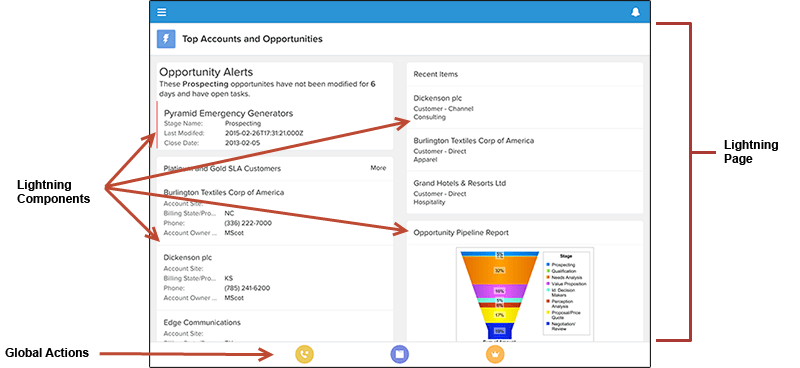Open Edge Communications account card
This screenshot has width=800, height=368.
(202, 323)
